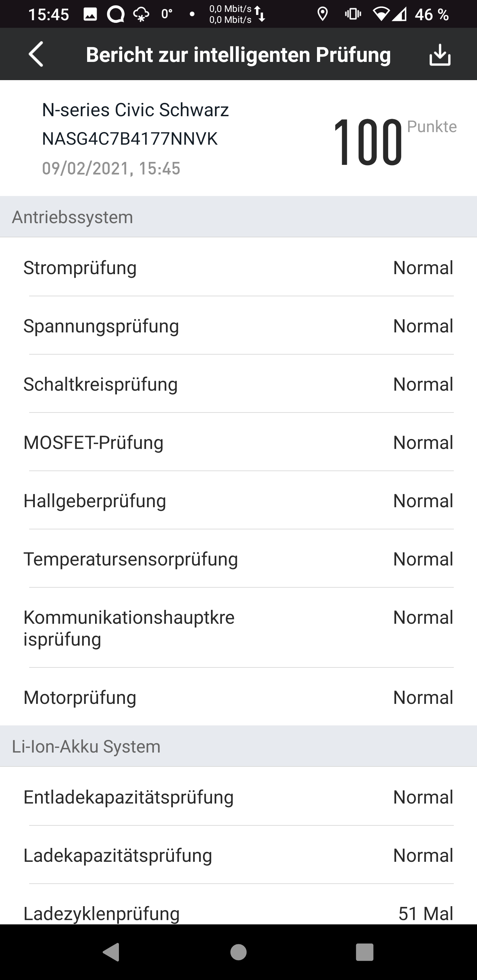Tap the location icon in status bar
This screenshot has width=477, height=980.
322,15
